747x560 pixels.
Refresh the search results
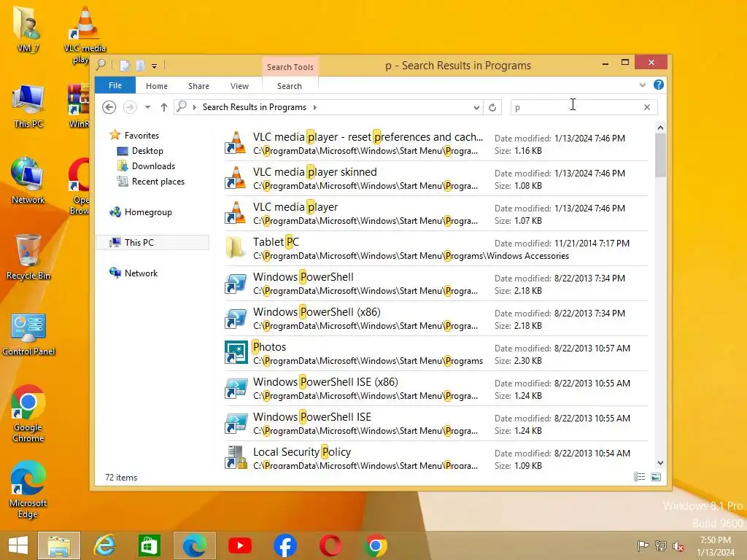click(492, 108)
